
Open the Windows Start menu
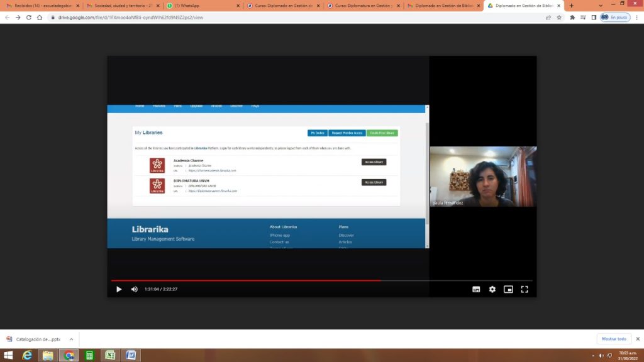coord(8,356)
